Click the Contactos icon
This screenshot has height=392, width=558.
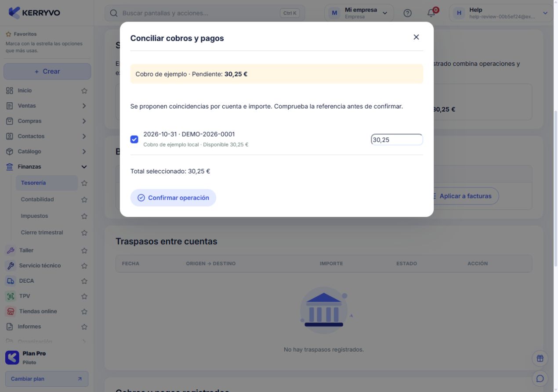(10, 137)
